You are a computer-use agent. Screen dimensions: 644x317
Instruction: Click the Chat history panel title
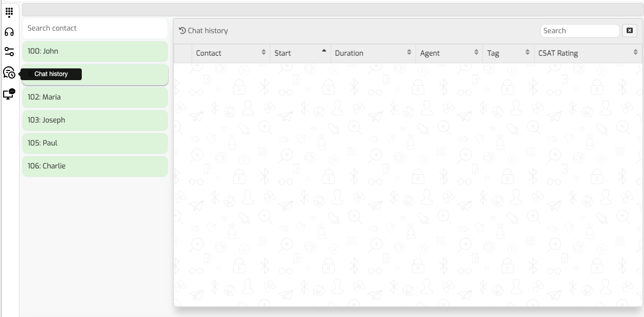coord(203,31)
